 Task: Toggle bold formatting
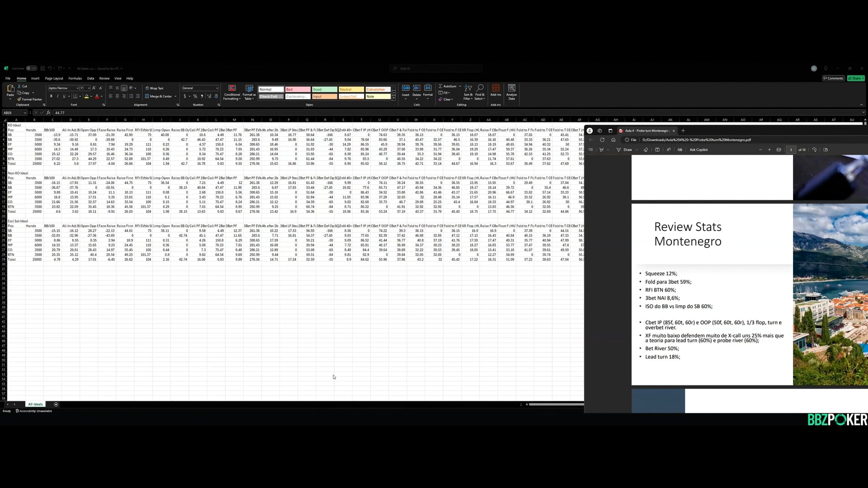[51, 96]
